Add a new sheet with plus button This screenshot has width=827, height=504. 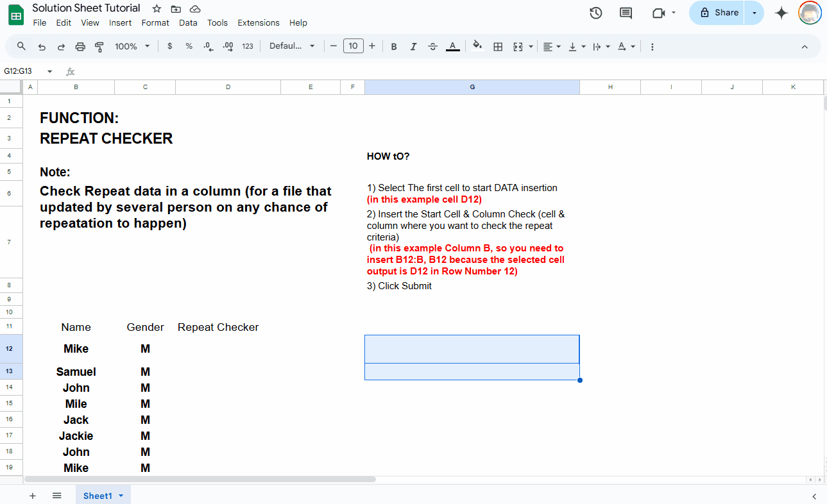32,496
